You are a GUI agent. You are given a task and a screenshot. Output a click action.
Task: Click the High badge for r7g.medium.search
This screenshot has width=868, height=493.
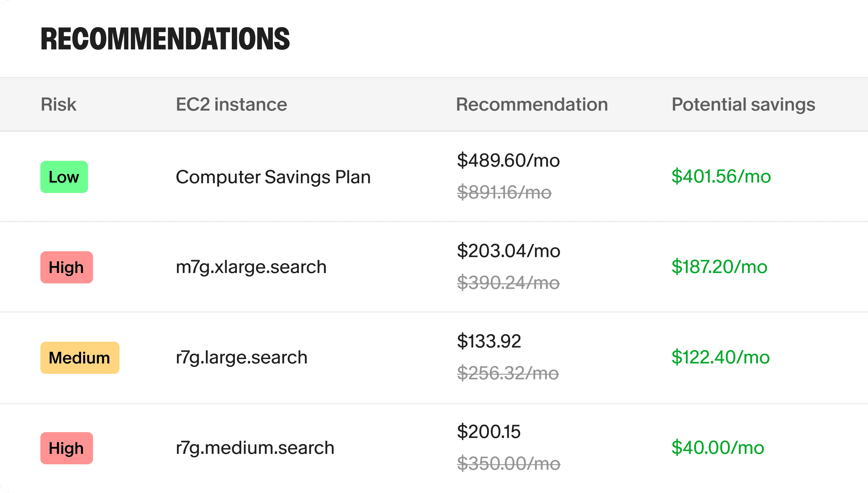[x=67, y=448]
